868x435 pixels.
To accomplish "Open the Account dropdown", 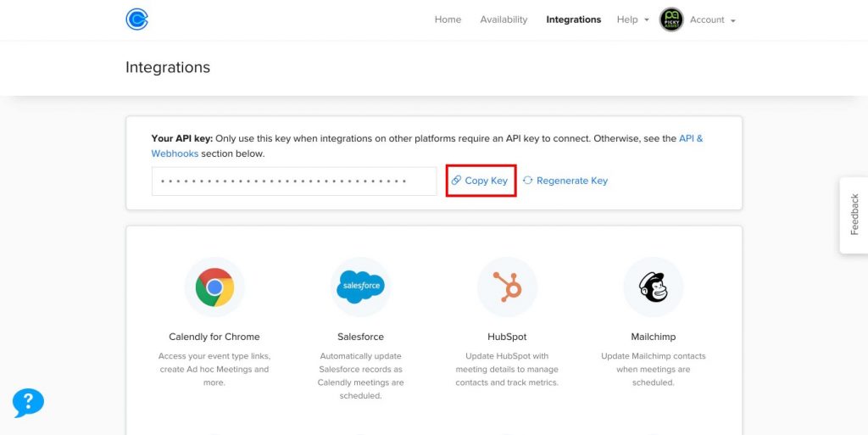I will [x=712, y=20].
